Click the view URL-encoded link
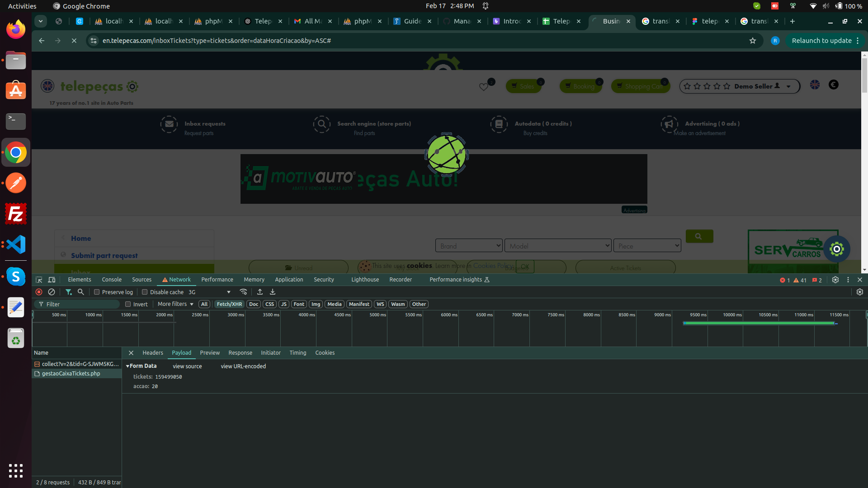Image resolution: width=868 pixels, height=488 pixels. 243,366
